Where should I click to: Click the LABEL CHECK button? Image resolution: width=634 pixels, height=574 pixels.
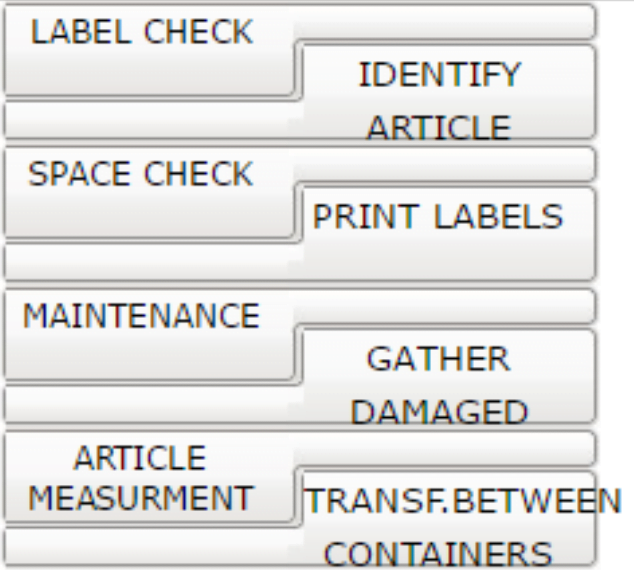click(x=150, y=51)
